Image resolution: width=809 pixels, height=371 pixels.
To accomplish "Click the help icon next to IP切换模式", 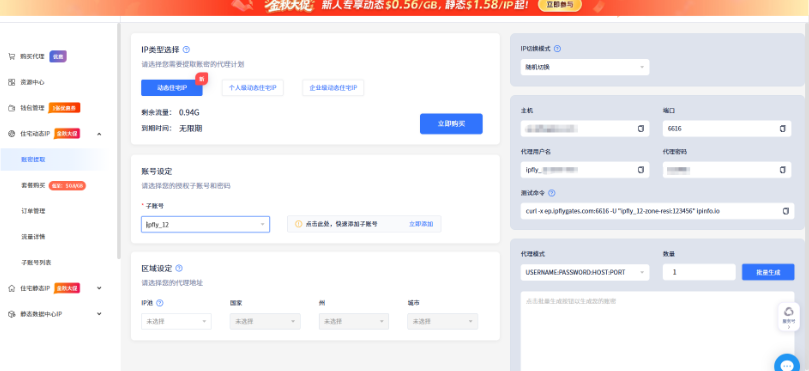I will point(557,49).
